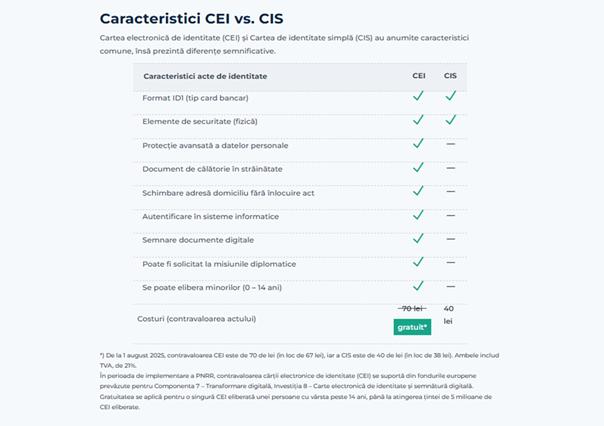Click CEI checkmark for eliberare minorilor row

tap(419, 286)
